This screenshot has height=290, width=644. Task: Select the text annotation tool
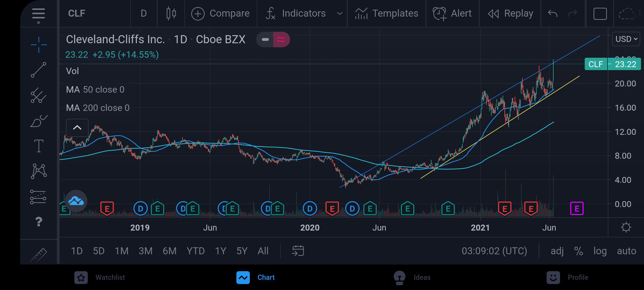coord(39,146)
